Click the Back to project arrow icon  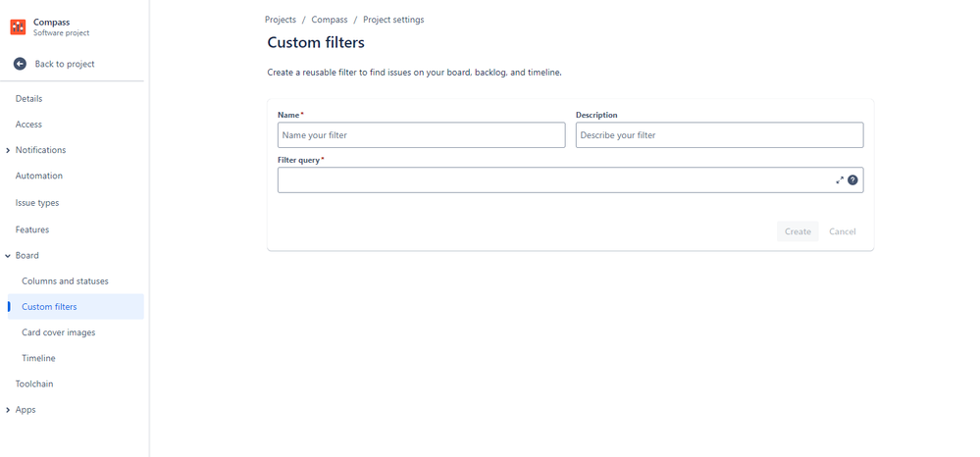(20, 64)
